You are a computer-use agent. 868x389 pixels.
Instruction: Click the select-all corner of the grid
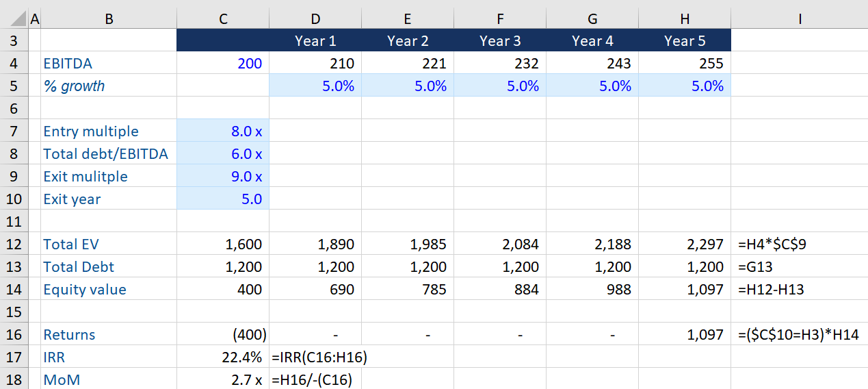point(14,19)
